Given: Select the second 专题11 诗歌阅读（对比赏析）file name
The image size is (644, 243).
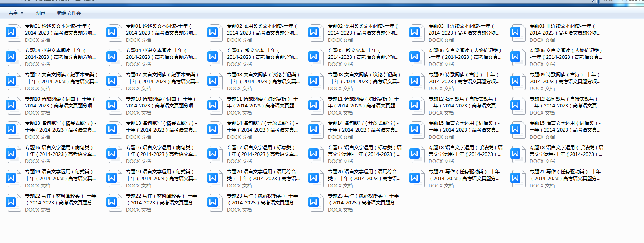Looking at the screenshot, I should coord(364,102).
